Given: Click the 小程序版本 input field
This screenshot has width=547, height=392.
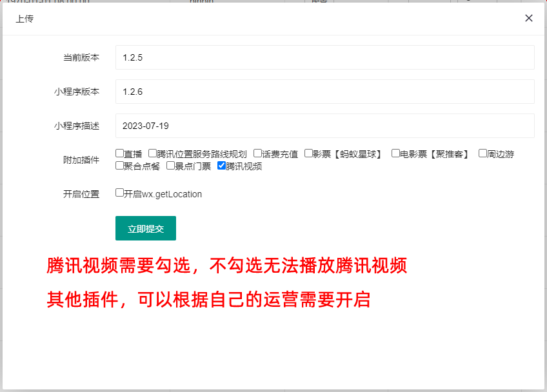Looking at the screenshot, I should click(x=325, y=92).
